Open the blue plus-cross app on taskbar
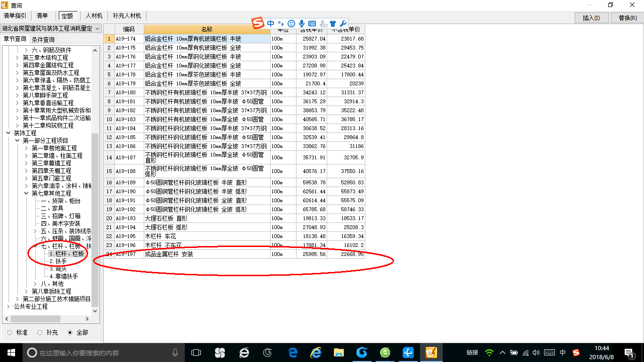Screen dimensions: 644x362 pyautogui.click(x=408, y=353)
